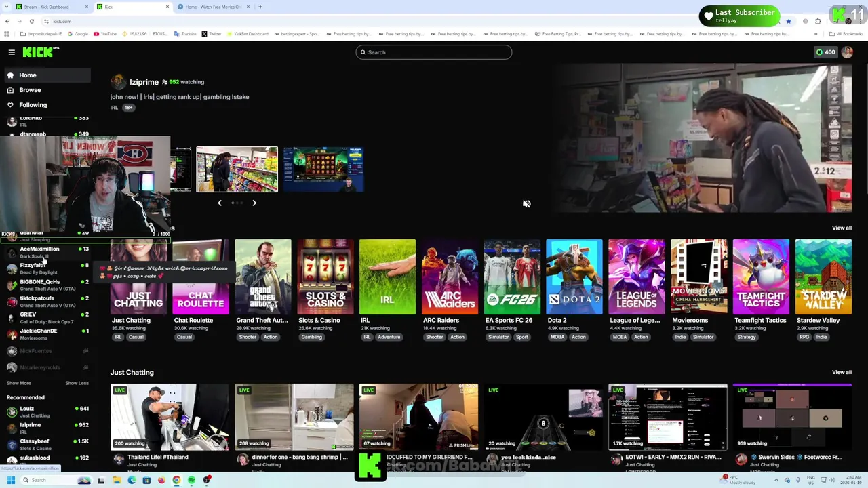Reload the current page
The width and height of the screenshot is (868, 488).
tap(31, 21)
